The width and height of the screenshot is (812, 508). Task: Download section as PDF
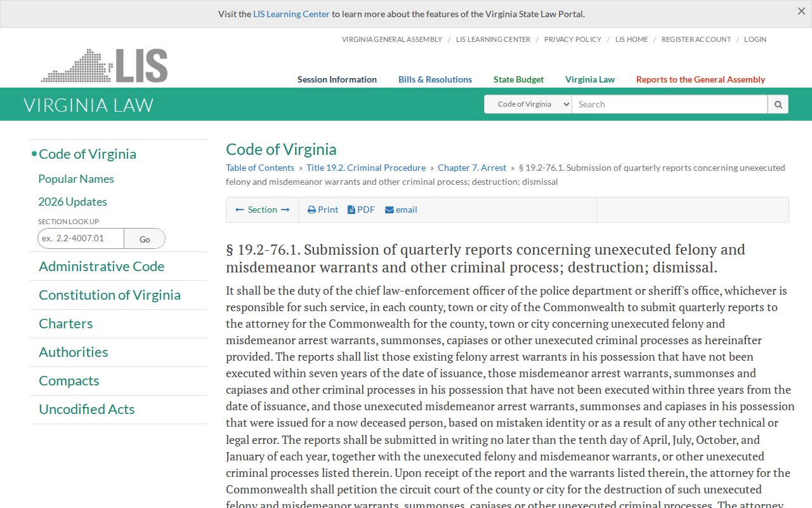tap(361, 210)
